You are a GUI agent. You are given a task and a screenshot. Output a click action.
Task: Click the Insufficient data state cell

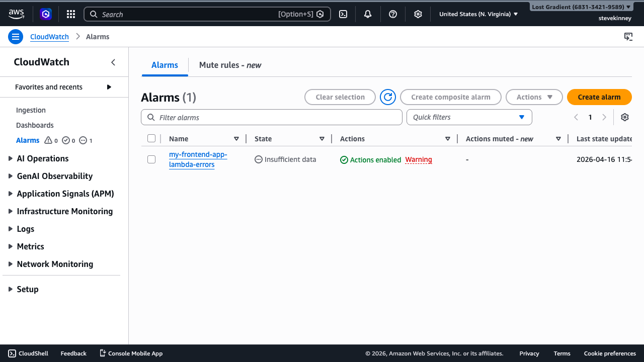pyautogui.click(x=285, y=159)
